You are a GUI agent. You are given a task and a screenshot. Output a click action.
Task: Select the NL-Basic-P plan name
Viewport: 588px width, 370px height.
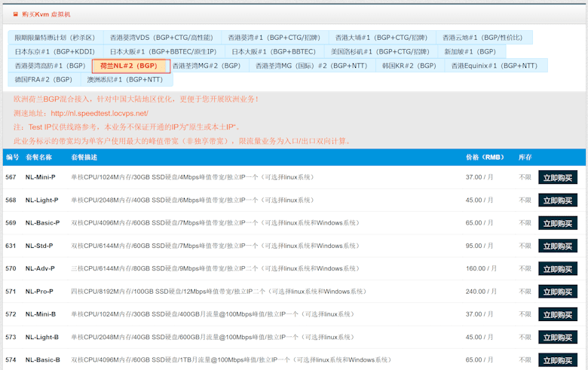[43, 222]
